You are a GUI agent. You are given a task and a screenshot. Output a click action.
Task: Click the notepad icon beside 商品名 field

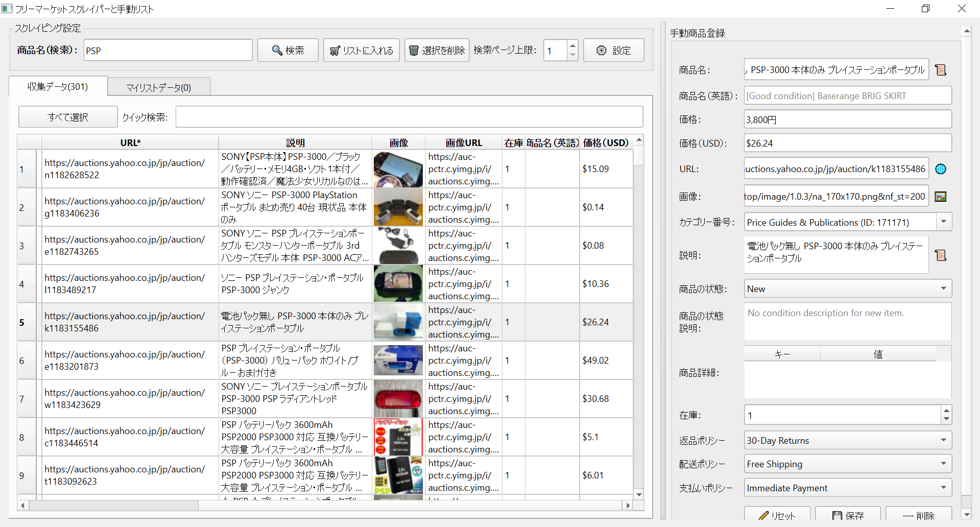[941, 70]
